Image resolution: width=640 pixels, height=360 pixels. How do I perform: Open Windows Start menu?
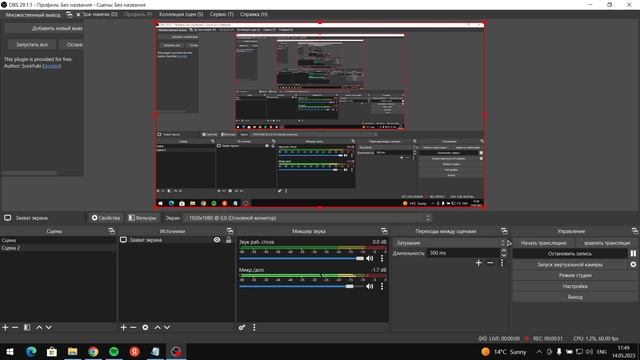(10, 351)
